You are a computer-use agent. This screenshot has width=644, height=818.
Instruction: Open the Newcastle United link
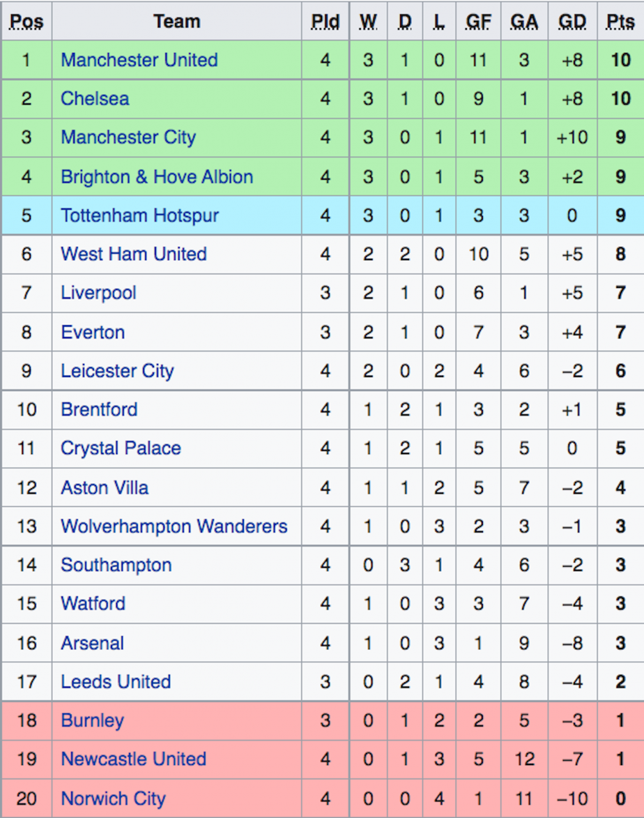[133, 759]
